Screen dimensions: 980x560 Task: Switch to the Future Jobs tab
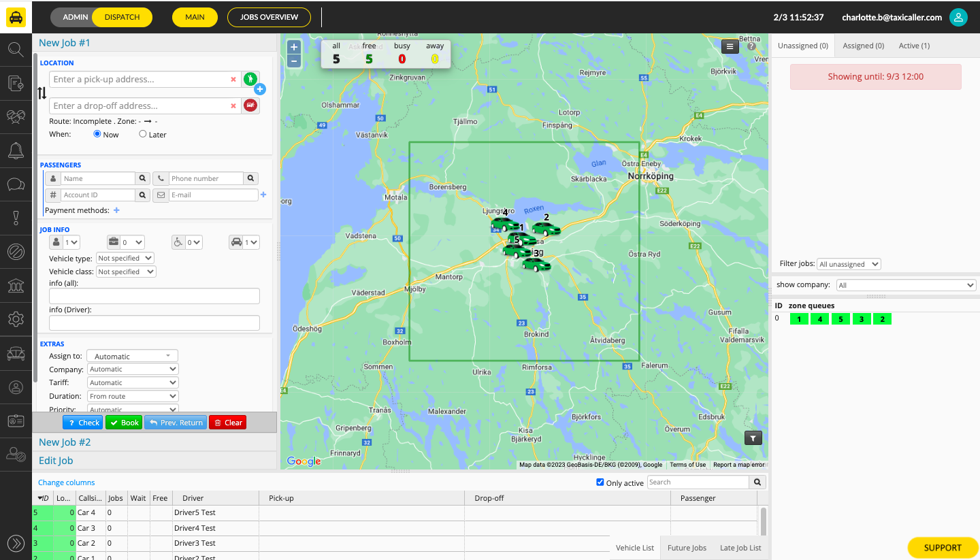689,548
